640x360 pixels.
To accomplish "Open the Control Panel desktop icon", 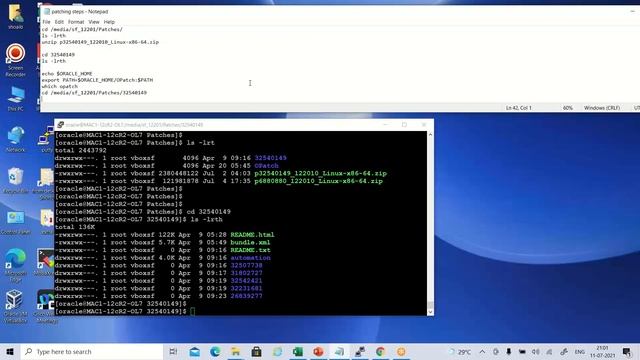I will click(16, 222).
